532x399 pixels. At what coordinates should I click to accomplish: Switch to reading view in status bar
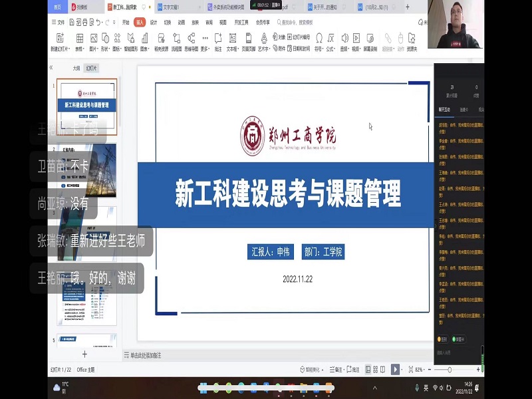coord(383,370)
